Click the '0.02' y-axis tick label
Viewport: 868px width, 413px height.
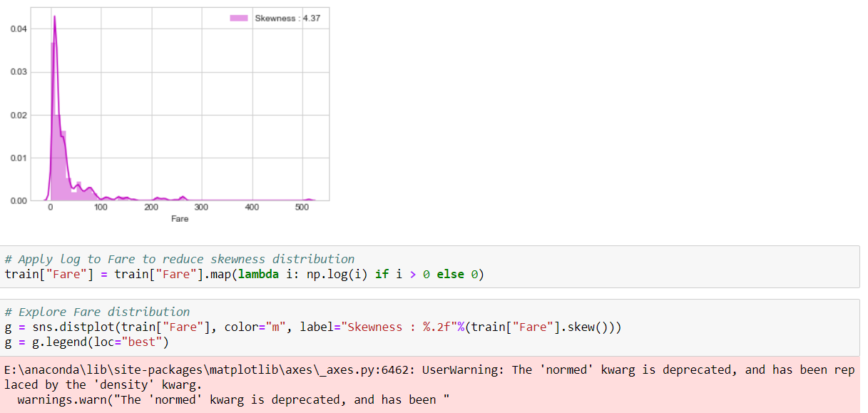19,115
